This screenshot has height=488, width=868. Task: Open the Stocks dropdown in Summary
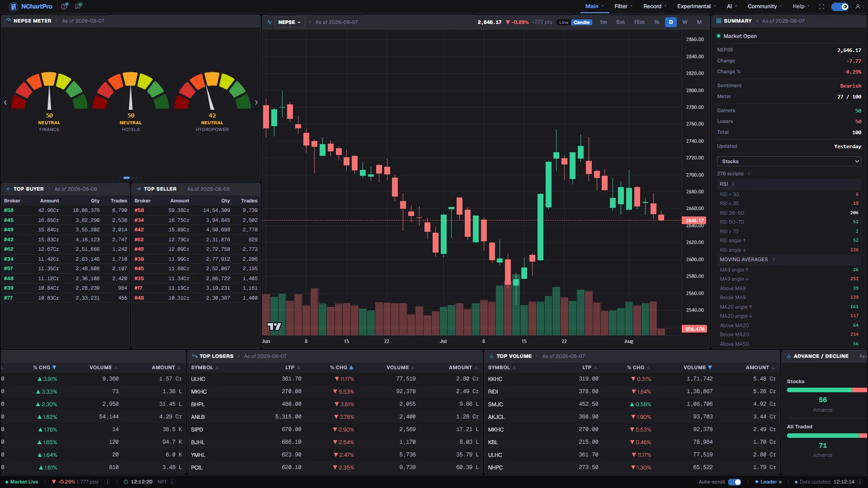click(789, 161)
